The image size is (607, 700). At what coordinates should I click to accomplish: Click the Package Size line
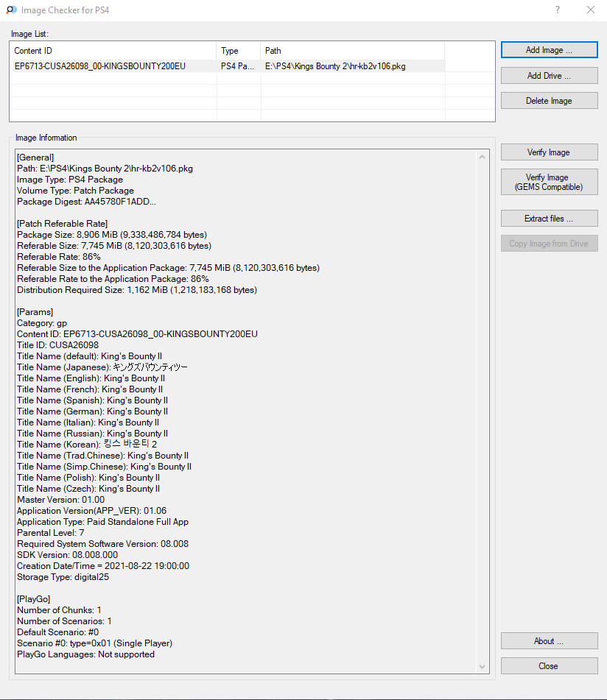click(x=112, y=234)
